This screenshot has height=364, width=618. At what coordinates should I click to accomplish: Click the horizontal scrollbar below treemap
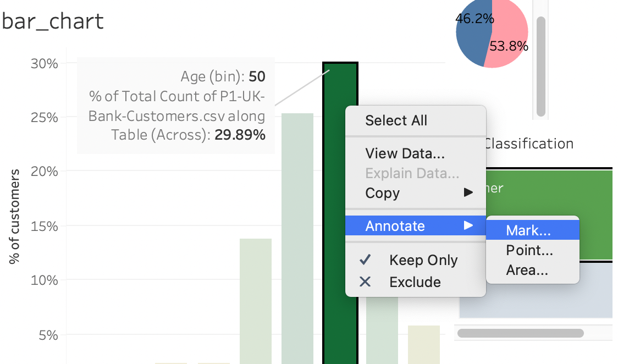click(x=520, y=333)
